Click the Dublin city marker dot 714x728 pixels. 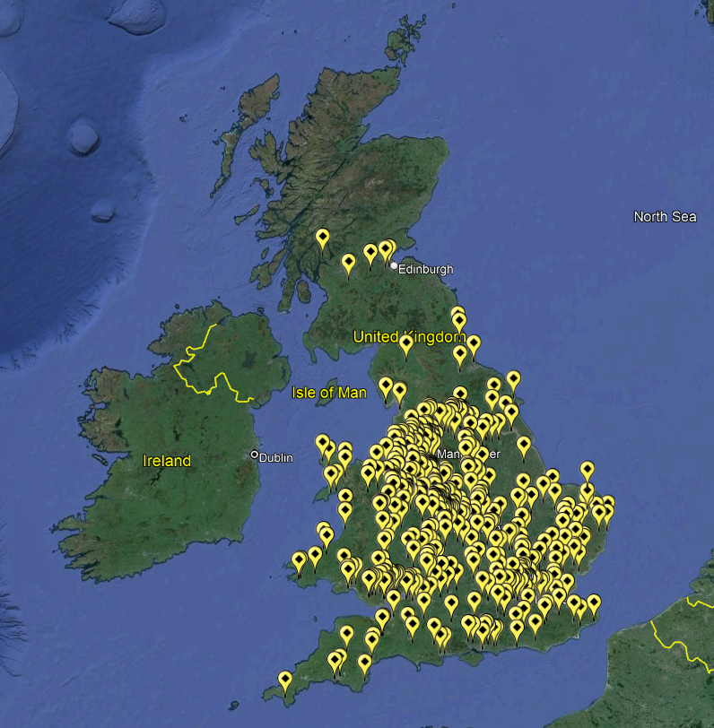click(254, 455)
